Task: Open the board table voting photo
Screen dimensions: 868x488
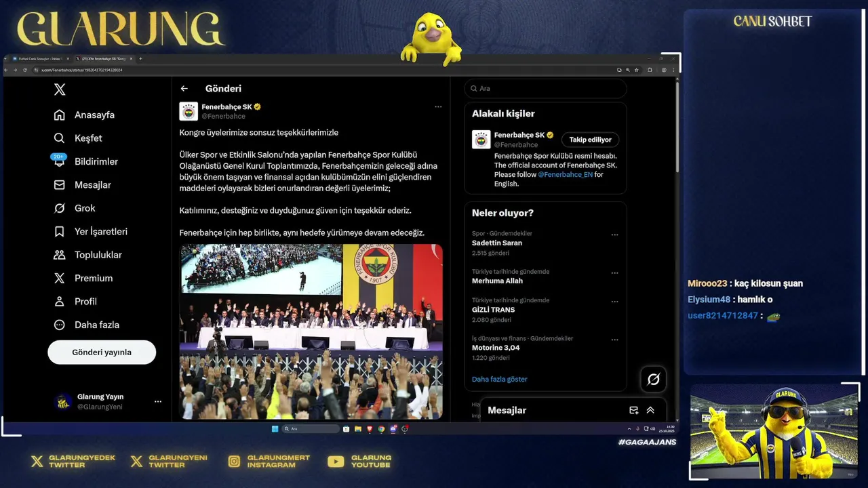Action: (311, 323)
